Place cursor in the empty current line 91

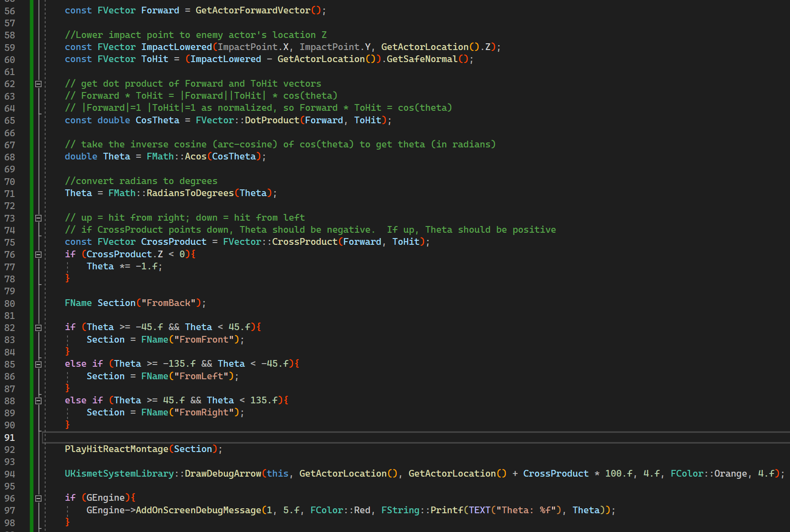[415, 437]
